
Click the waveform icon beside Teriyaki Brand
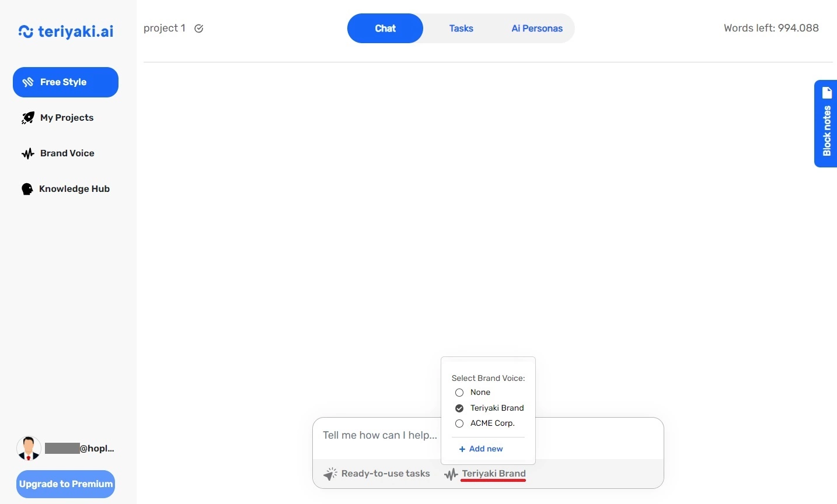(451, 474)
